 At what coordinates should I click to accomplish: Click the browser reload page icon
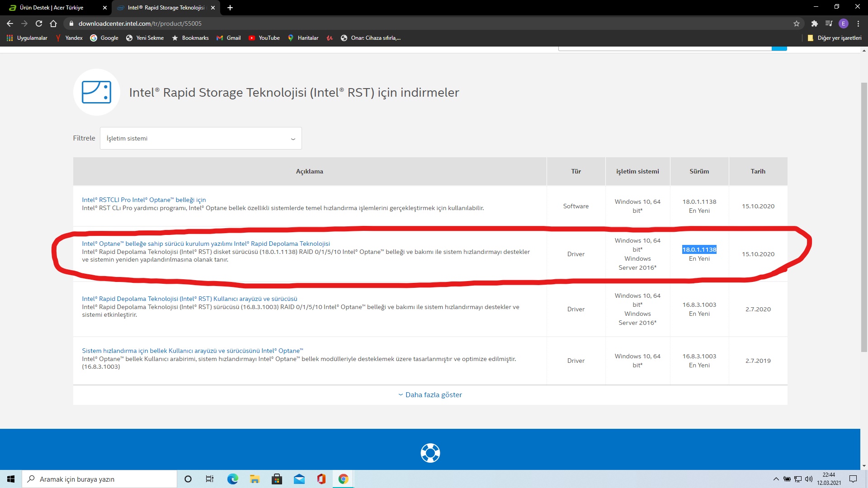39,23
